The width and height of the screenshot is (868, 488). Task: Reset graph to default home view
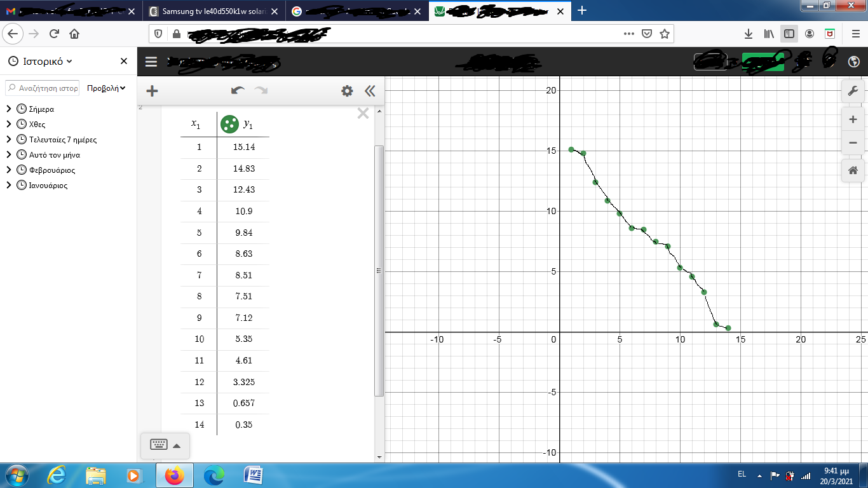853,170
